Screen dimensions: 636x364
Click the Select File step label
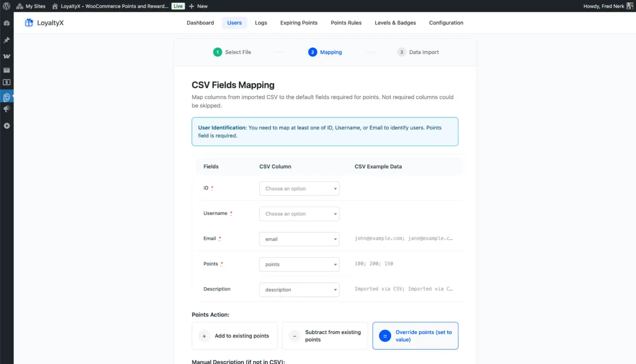click(238, 52)
